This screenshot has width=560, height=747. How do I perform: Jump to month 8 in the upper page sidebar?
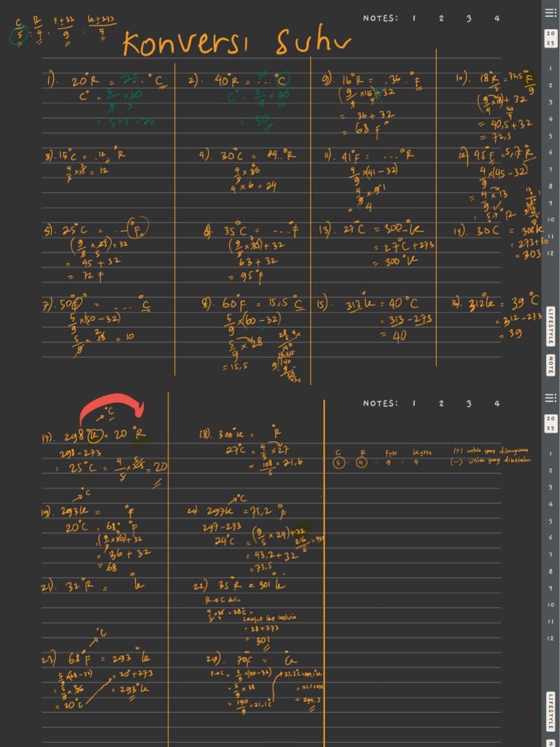pos(551,186)
